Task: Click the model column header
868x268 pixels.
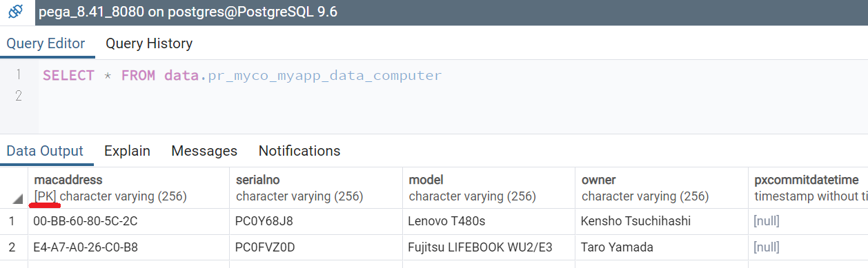Action: click(489, 188)
